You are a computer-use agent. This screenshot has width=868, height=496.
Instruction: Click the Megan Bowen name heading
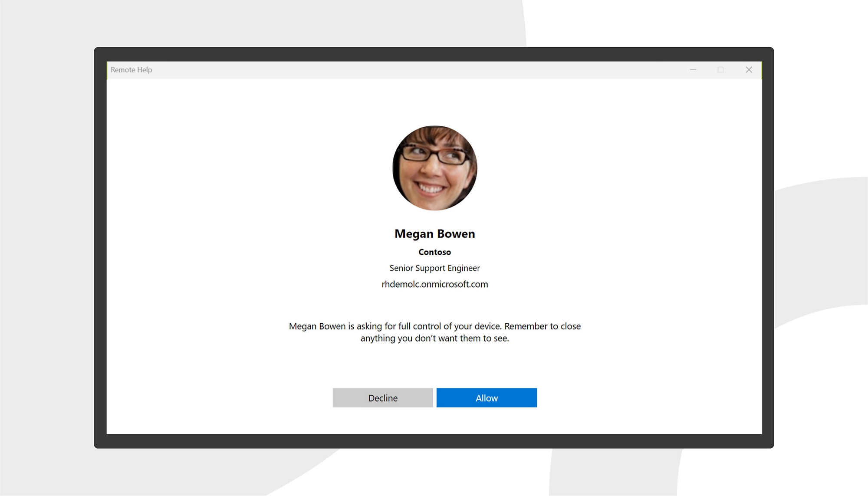[x=434, y=233]
